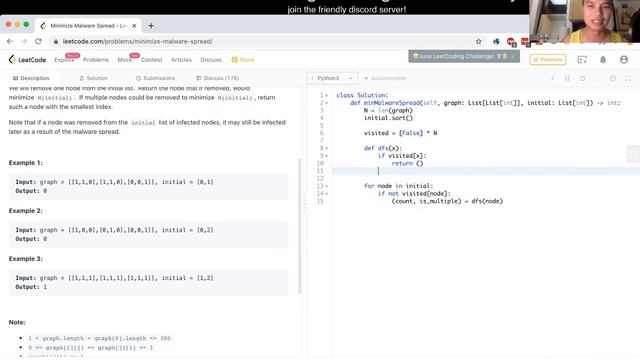This screenshot has height=360, width=640.
Task: Open the Mock menu item
Action: 124,60
